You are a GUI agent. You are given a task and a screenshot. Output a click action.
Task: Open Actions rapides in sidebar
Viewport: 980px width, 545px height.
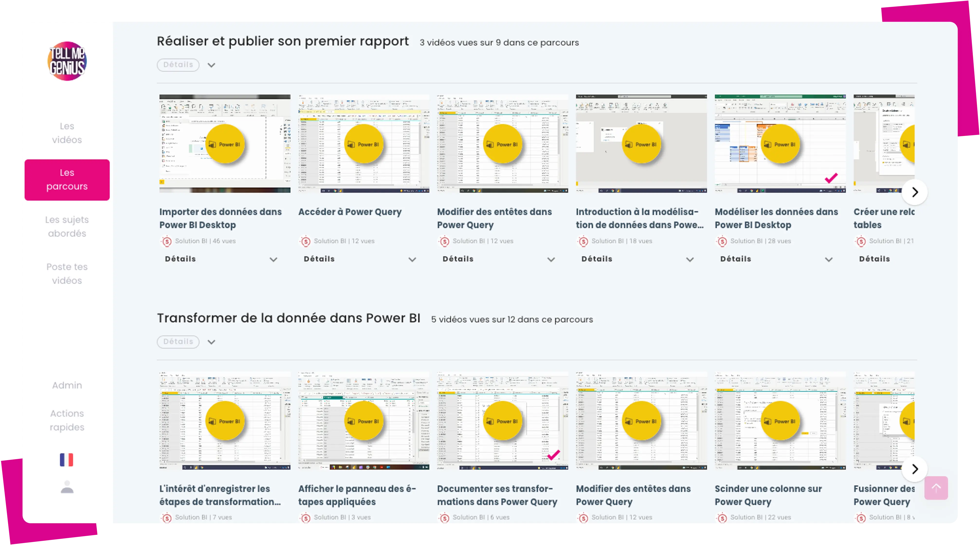(x=67, y=420)
